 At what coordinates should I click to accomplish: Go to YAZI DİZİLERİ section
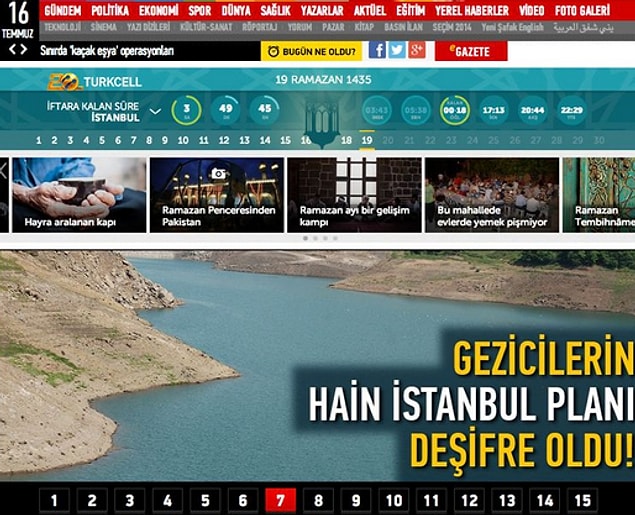coord(149,28)
